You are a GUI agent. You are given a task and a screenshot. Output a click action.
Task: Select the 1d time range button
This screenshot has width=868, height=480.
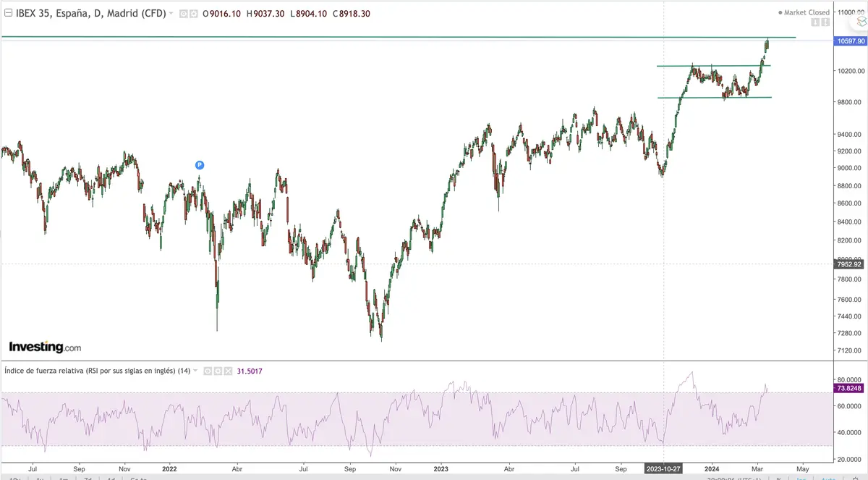pyautogui.click(x=111, y=478)
